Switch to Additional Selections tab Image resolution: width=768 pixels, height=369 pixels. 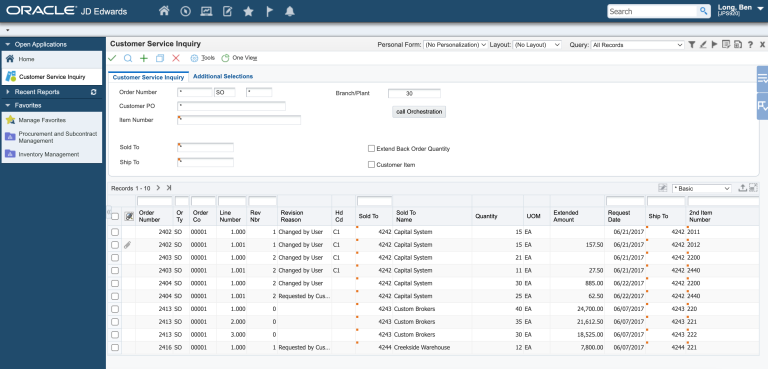point(223,76)
